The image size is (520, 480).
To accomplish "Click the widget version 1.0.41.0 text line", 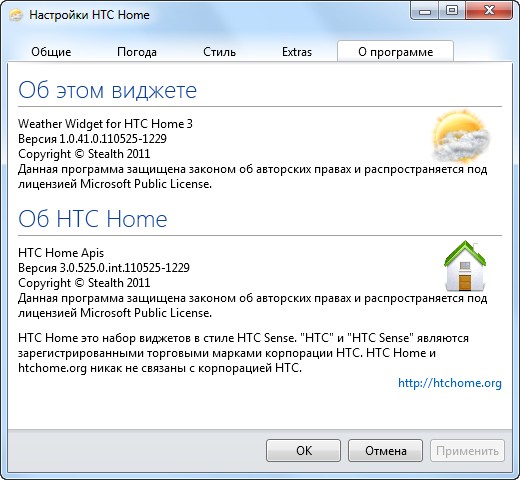I will click(92, 139).
